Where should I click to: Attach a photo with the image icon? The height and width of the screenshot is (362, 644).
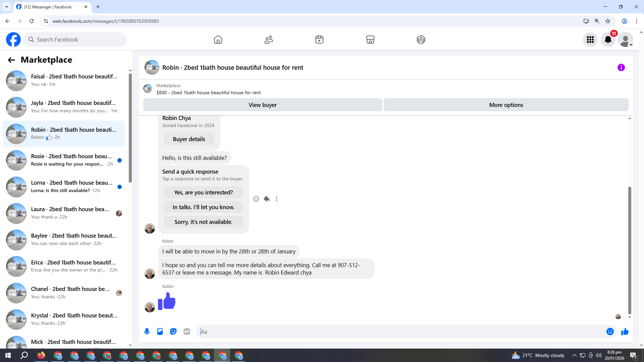(x=160, y=331)
